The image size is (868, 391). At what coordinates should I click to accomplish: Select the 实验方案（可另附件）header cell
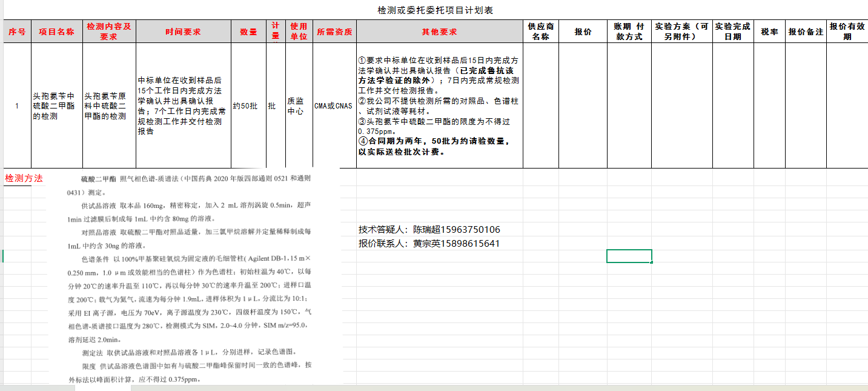(x=681, y=32)
